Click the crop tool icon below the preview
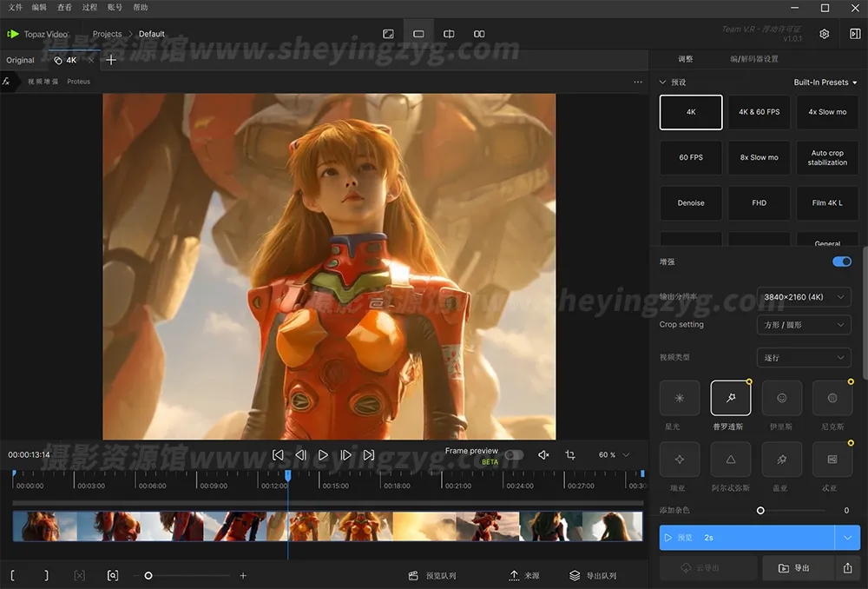The height and width of the screenshot is (589, 868). (570, 454)
